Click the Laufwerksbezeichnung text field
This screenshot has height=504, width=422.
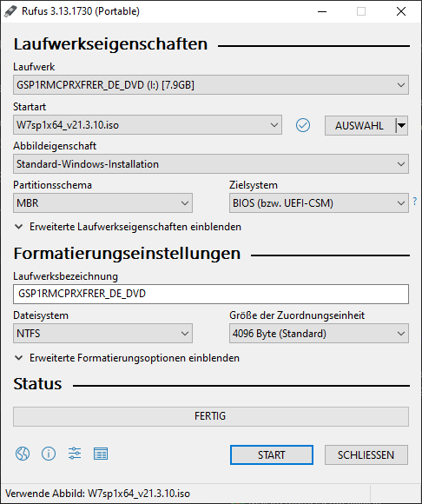211,294
